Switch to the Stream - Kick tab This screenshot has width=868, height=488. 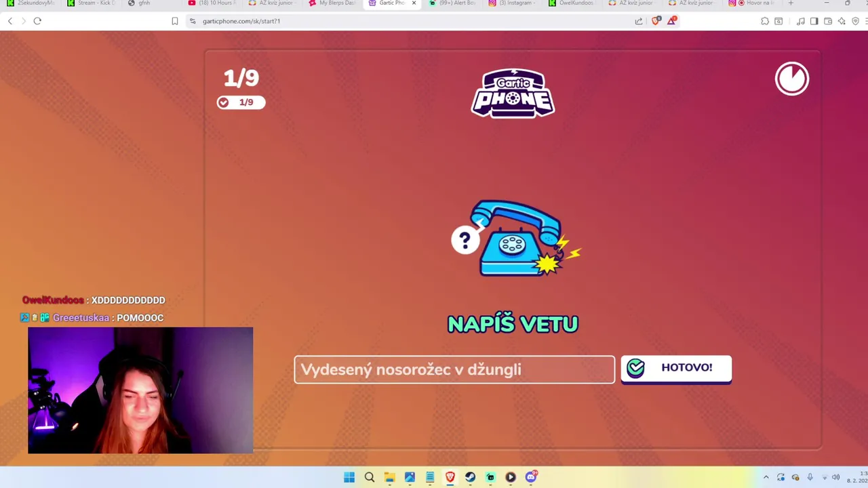92,3
